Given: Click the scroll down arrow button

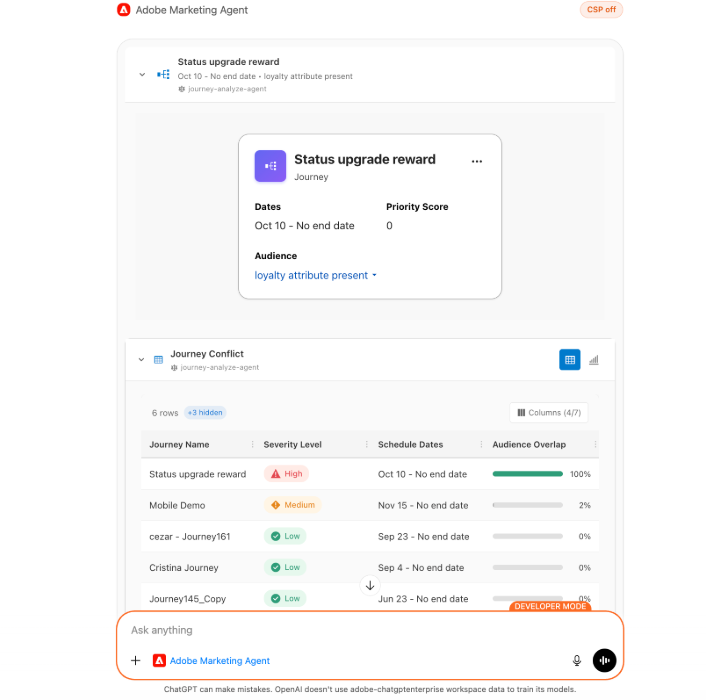Looking at the screenshot, I should click(x=370, y=585).
